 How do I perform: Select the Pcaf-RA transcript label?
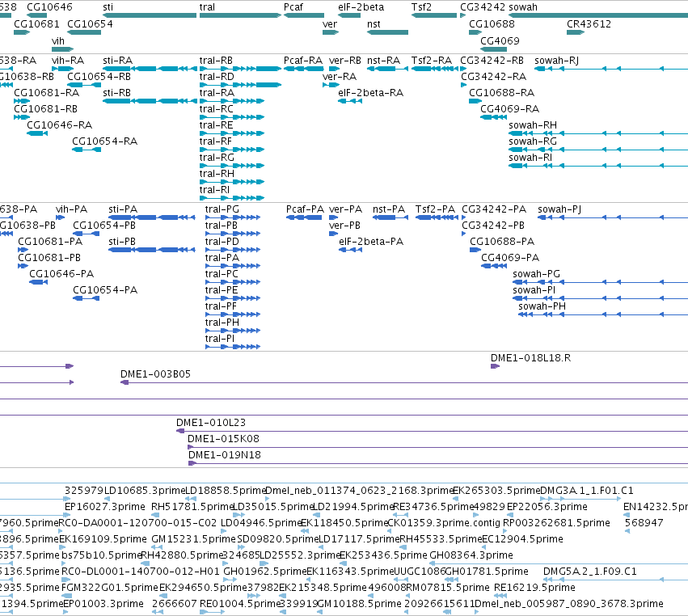[x=302, y=61]
